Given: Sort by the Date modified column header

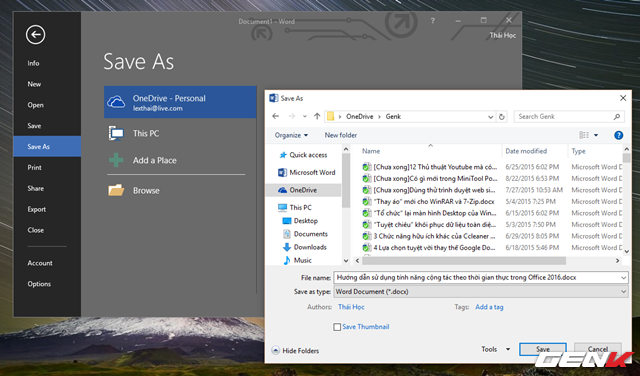Looking at the screenshot, I should point(526,151).
